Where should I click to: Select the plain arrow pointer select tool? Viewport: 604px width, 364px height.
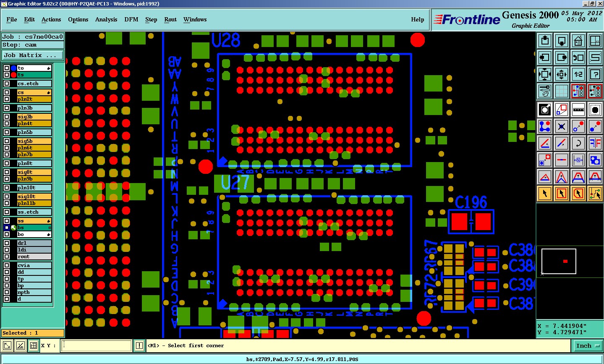tap(545, 194)
